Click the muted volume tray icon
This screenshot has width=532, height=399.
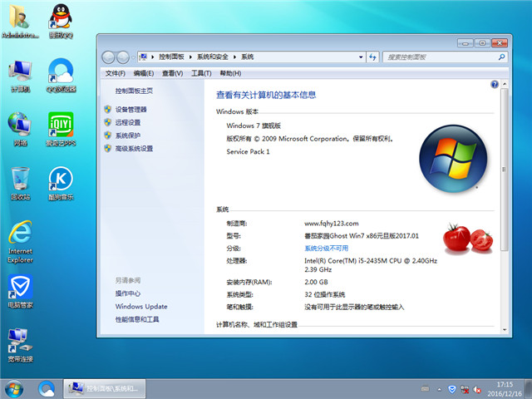tap(477, 390)
